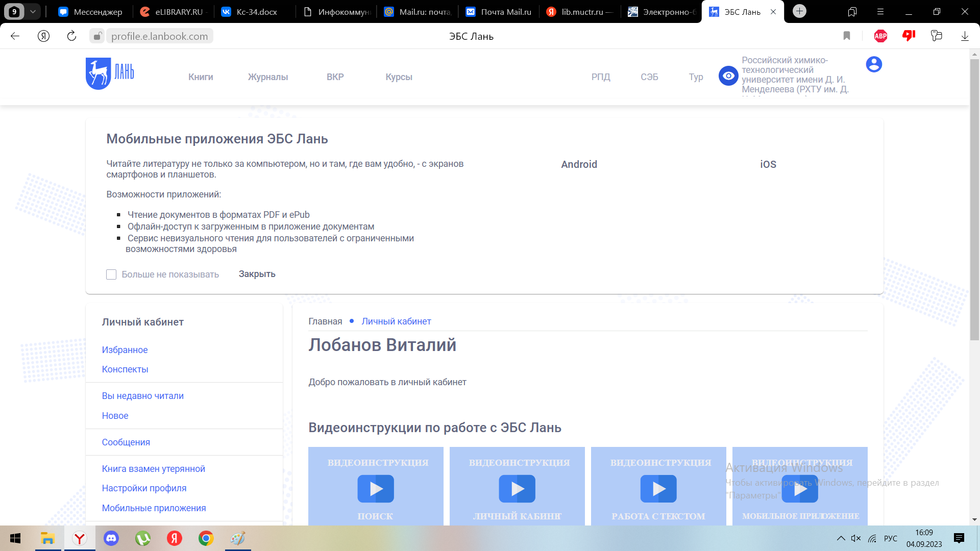Screen dimensions: 980x551
Task: Open Мобильные приложения sidebar link
Action: coord(154,508)
